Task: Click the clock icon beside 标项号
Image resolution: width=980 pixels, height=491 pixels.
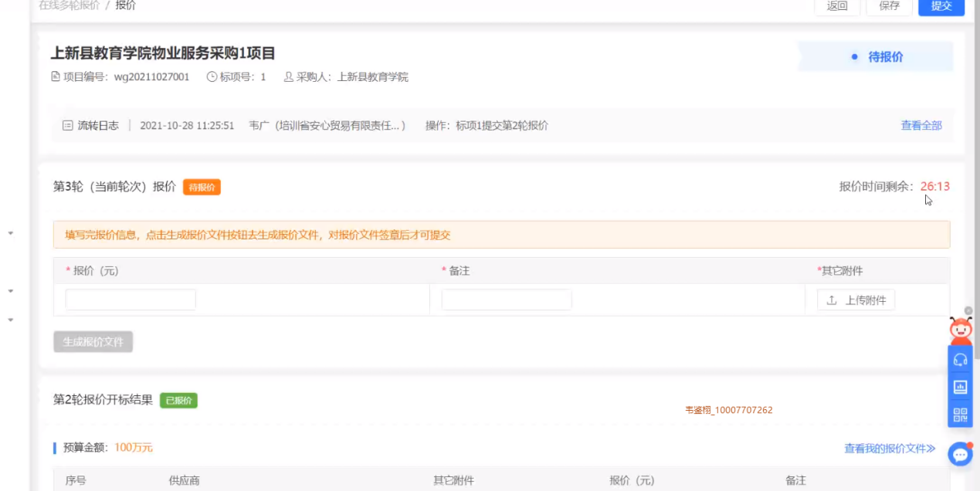Action: point(212,77)
